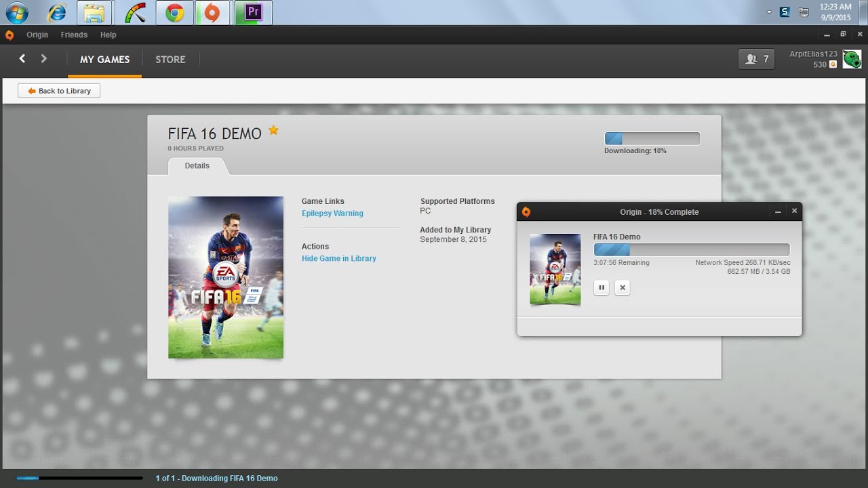Click the green user avatar
The image size is (868, 488).
852,59
